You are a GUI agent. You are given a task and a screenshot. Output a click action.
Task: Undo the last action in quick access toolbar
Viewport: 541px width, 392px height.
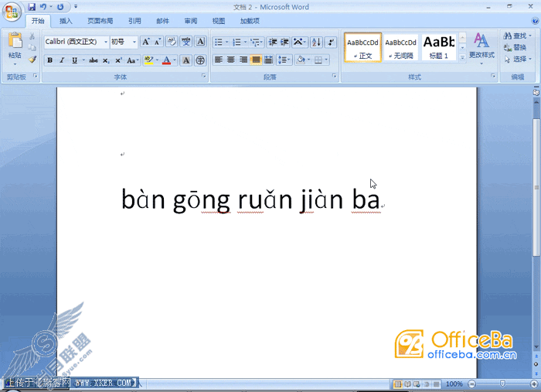point(43,6)
